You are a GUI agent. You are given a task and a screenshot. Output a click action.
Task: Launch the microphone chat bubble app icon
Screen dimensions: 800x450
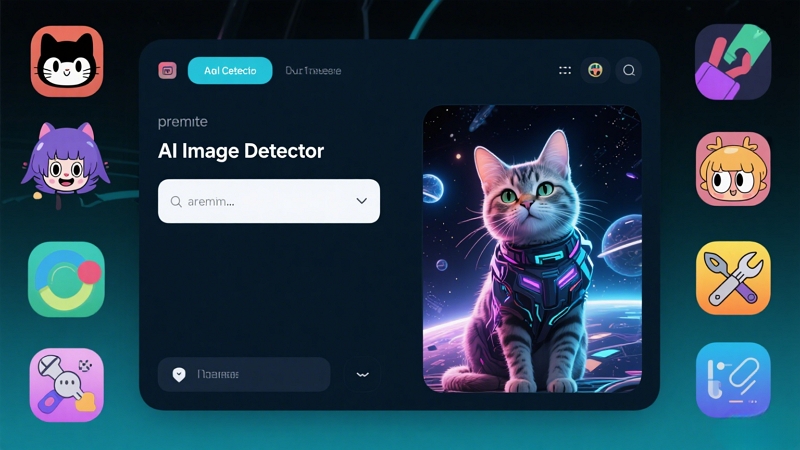[x=67, y=385]
